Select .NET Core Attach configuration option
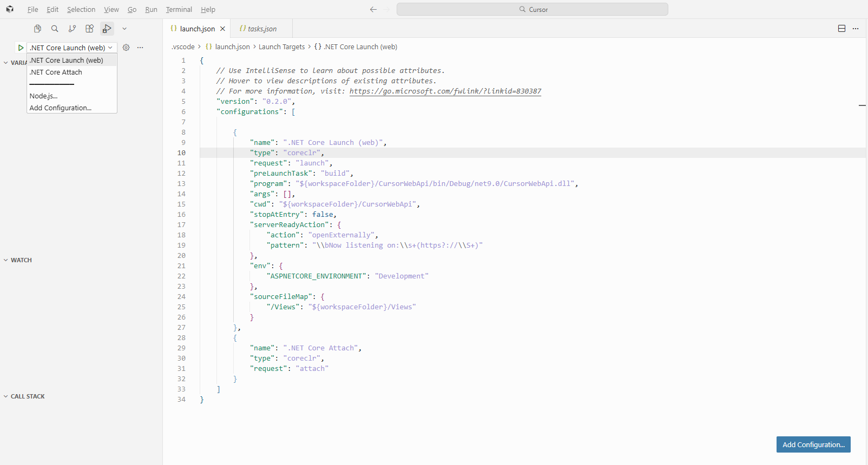 [71, 72]
